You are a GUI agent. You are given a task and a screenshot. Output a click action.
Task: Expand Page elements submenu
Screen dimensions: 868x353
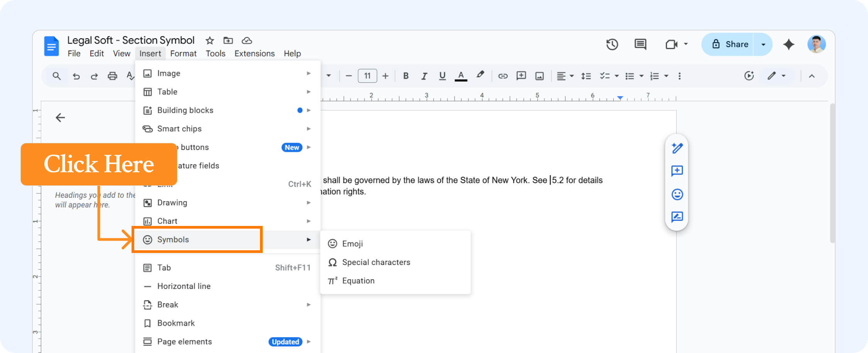(x=228, y=342)
